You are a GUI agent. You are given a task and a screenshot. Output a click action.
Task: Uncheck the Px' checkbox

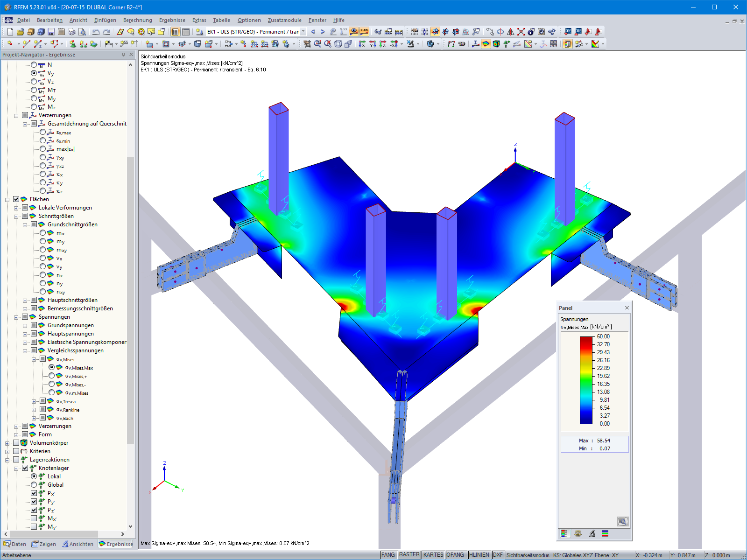pos(34,493)
